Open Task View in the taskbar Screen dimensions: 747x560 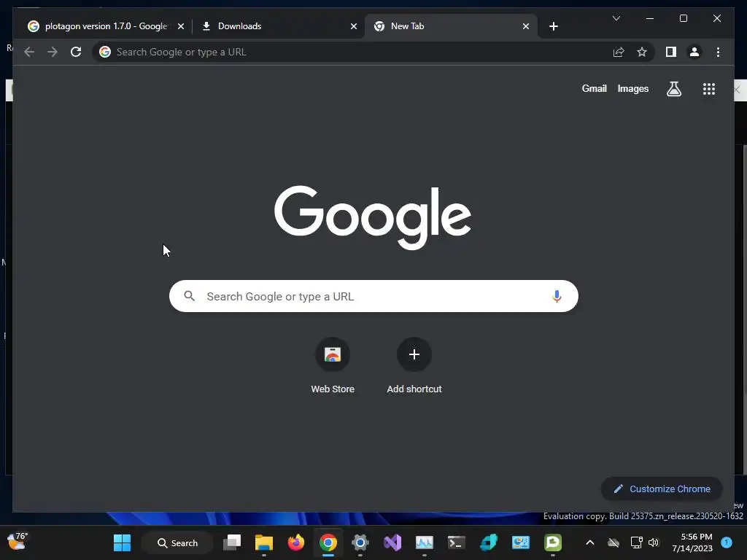232,542
